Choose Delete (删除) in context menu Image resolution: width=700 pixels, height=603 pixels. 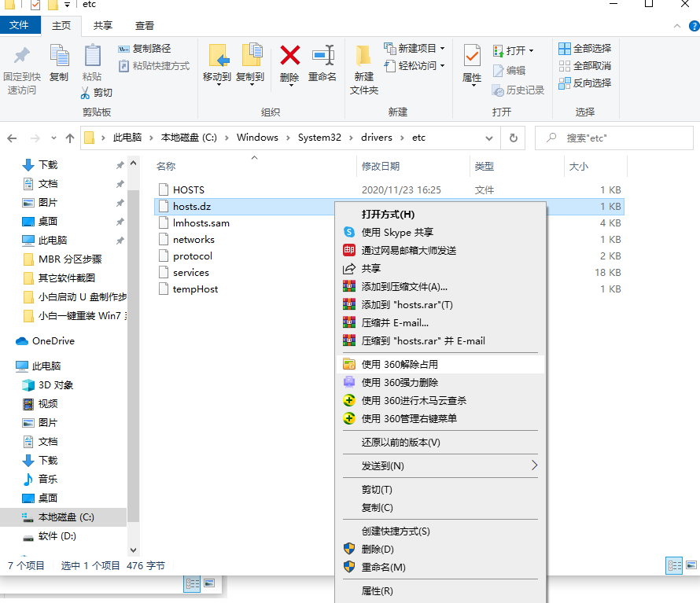(x=440, y=549)
